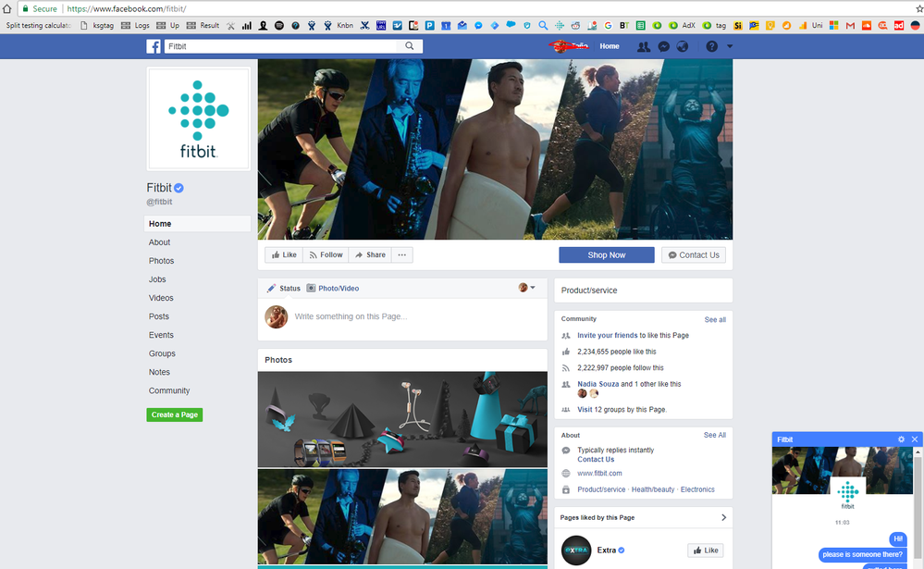Click the Electronics category link
The width and height of the screenshot is (924, 569).
pyautogui.click(x=697, y=489)
